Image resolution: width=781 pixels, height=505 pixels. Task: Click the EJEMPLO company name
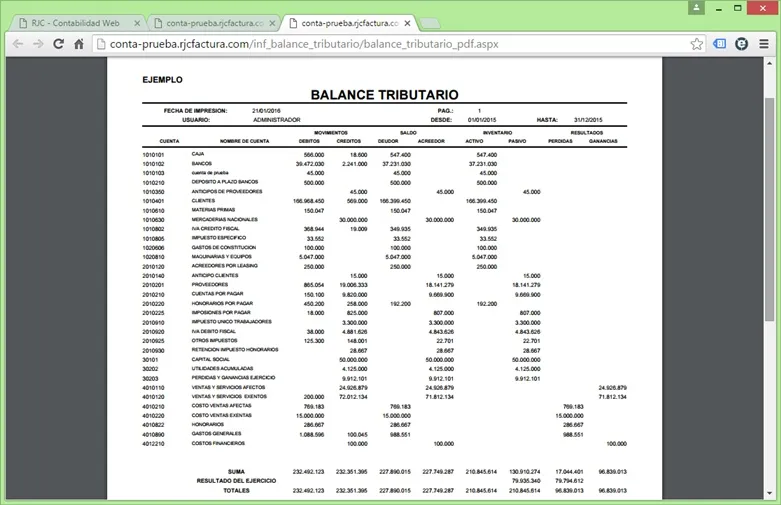(162, 80)
